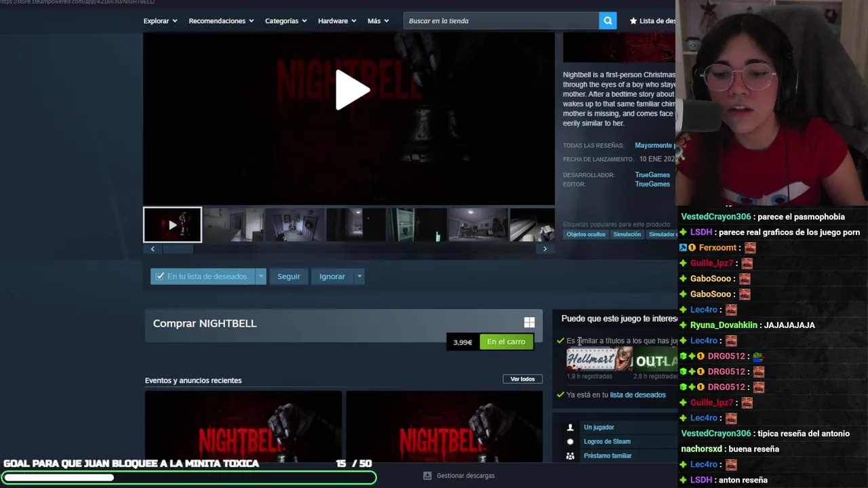Open the Hardware menu

pyautogui.click(x=337, y=21)
